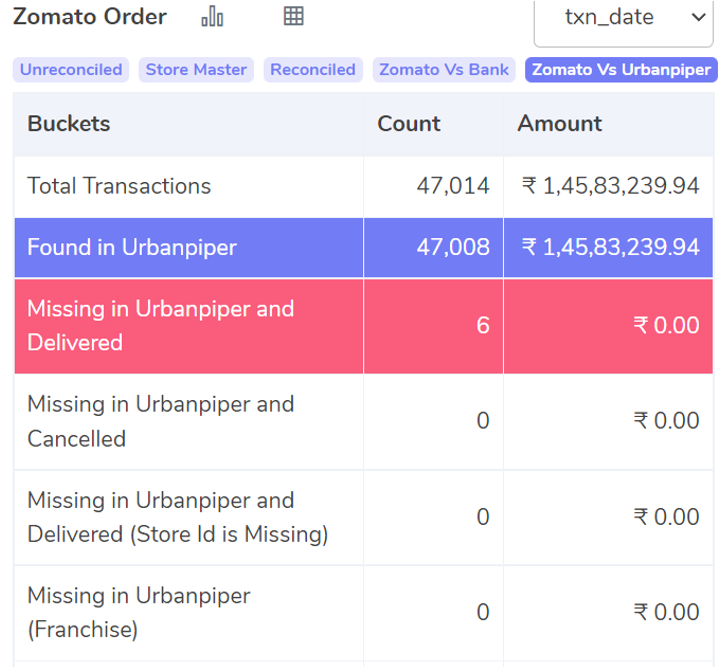Switch to bar chart view icon
The height and width of the screenshot is (667, 720).
tap(212, 17)
